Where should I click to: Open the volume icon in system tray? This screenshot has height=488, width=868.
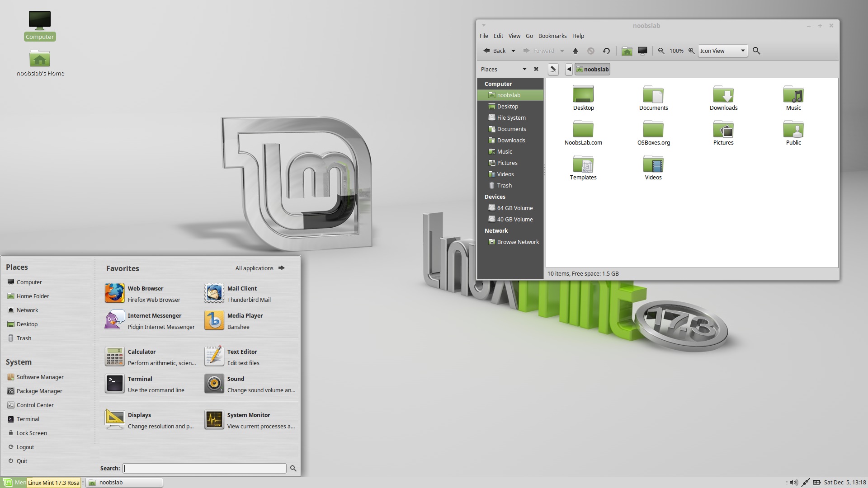pyautogui.click(x=793, y=483)
